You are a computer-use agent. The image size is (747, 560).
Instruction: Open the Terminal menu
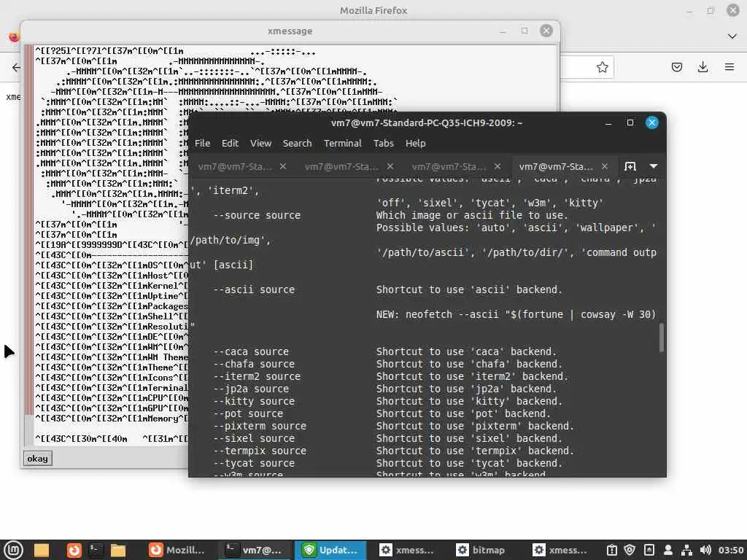tap(343, 144)
